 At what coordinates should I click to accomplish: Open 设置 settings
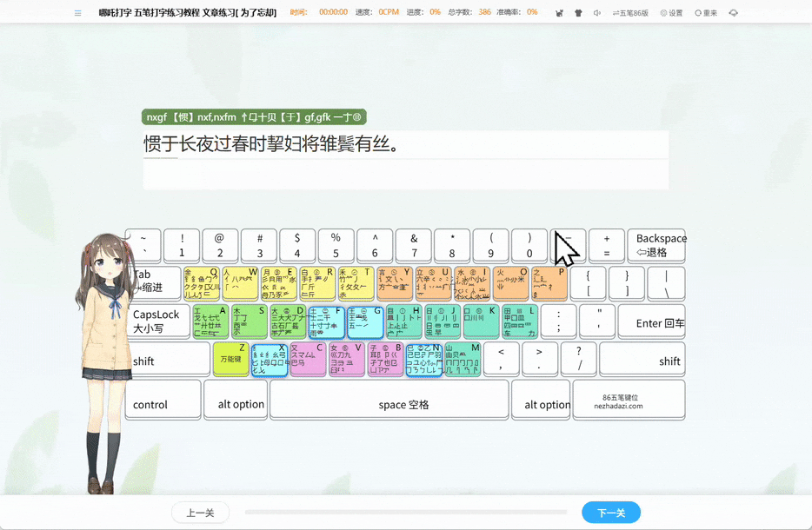tap(671, 13)
